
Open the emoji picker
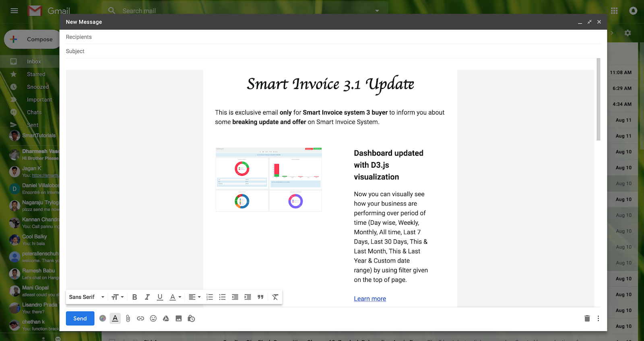tap(153, 318)
